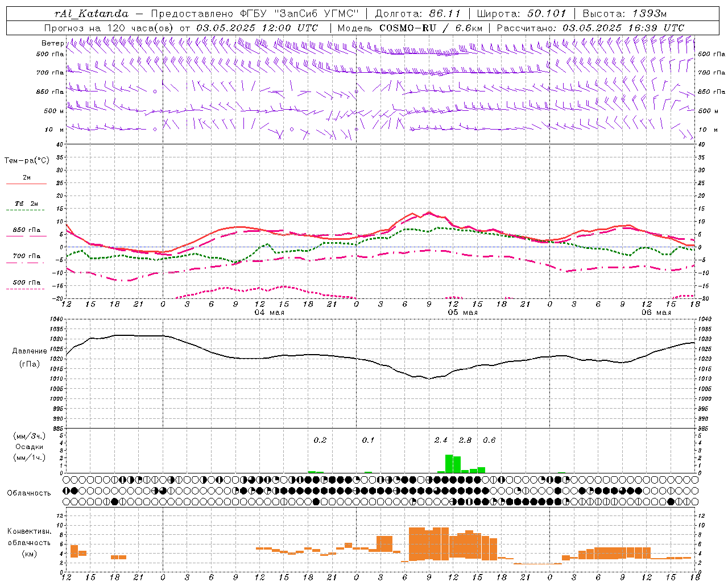Click the '(гПа)' unit under Давление
Viewport: 728px width, 582px height.
click(29, 364)
